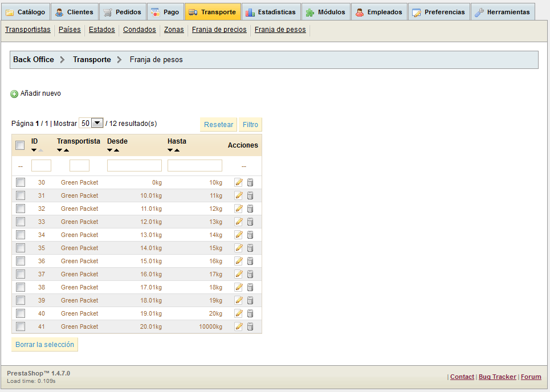Edit weight range ID 32
The height and width of the screenshot is (392, 550).
pyautogui.click(x=238, y=209)
